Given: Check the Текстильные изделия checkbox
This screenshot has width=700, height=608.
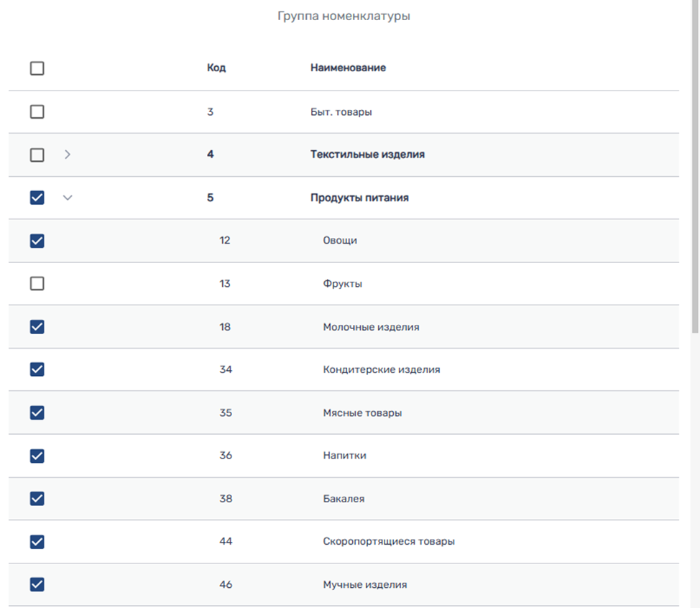Looking at the screenshot, I should coord(37,155).
